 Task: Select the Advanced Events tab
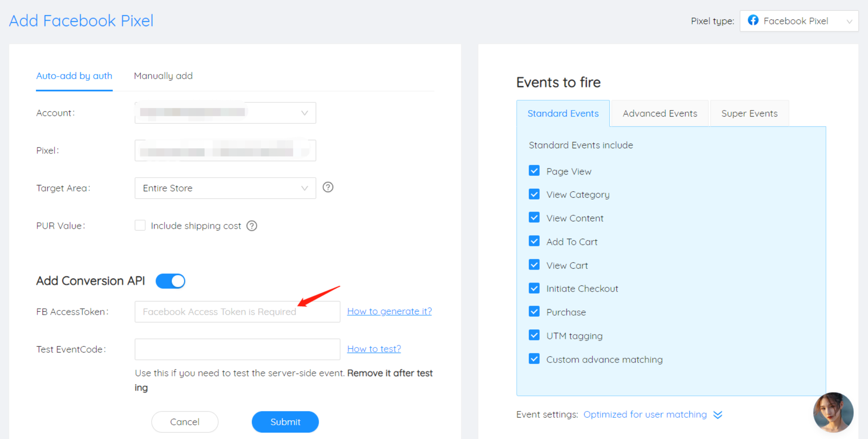tap(660, 114)
